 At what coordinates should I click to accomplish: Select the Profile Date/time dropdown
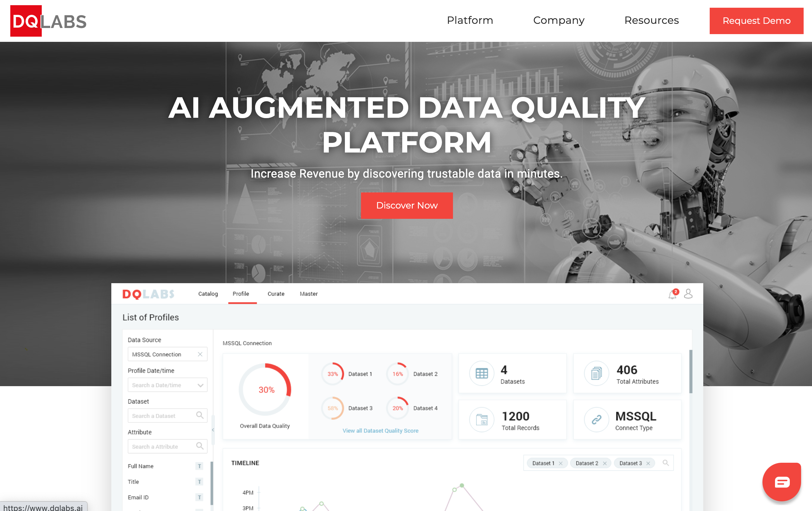[167, 385]
